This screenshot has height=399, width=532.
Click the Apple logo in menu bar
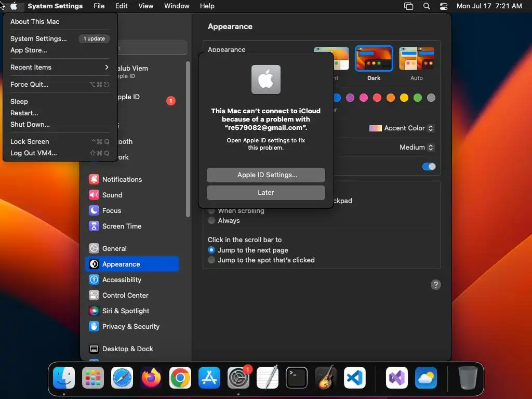14,6
